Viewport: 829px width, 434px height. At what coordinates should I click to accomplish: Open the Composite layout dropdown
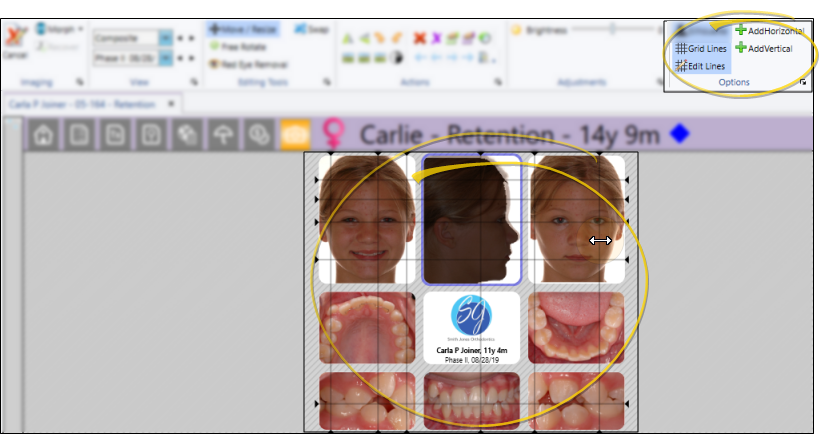[x=165, y=38]
